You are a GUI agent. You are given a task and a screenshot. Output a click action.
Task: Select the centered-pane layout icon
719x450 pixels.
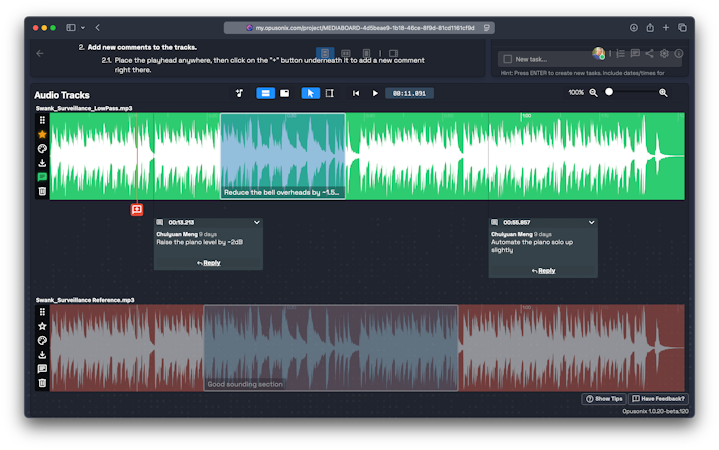pos(366,53)
